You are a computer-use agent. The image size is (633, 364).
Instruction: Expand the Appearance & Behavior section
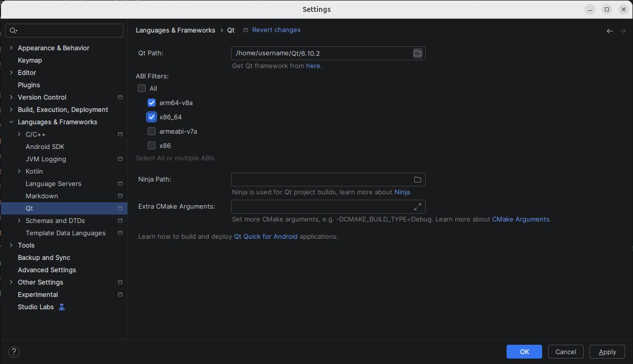11,48
